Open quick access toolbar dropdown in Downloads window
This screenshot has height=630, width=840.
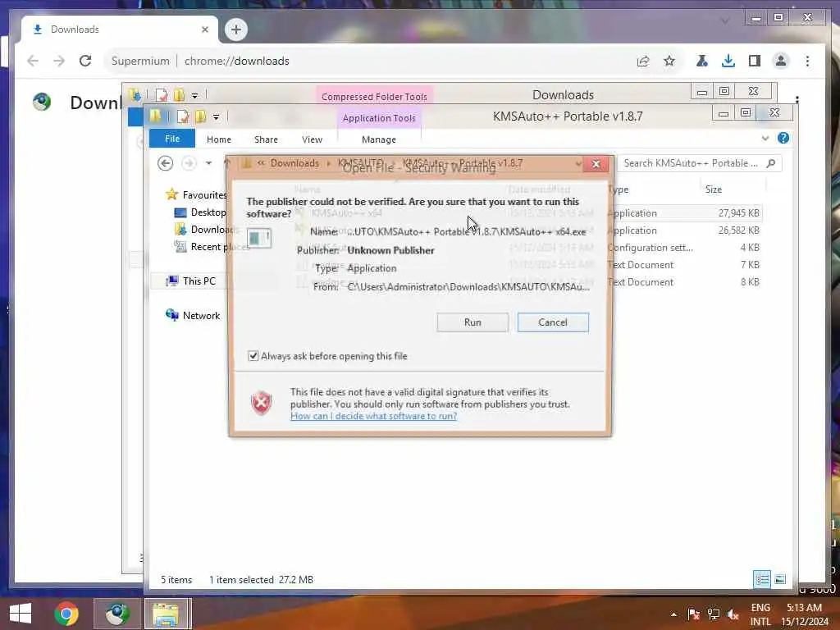[195, 96]
